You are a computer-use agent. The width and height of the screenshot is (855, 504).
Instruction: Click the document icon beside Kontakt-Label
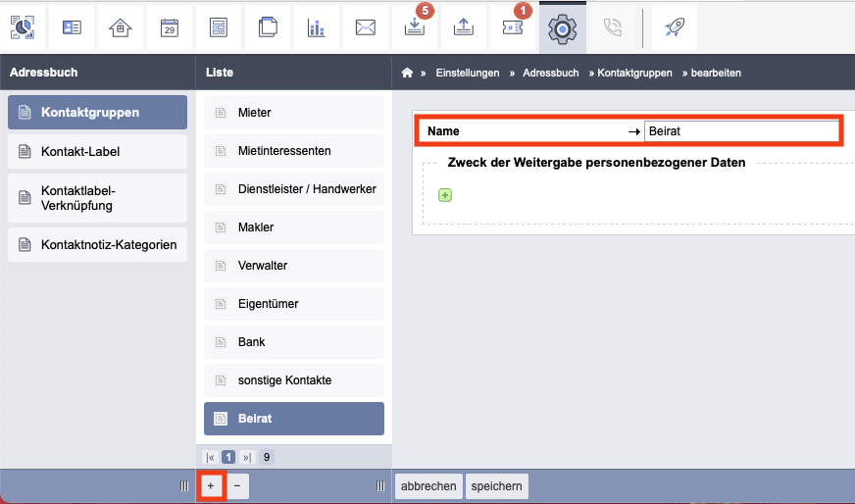pyautogui.click(x=25, y=151)
